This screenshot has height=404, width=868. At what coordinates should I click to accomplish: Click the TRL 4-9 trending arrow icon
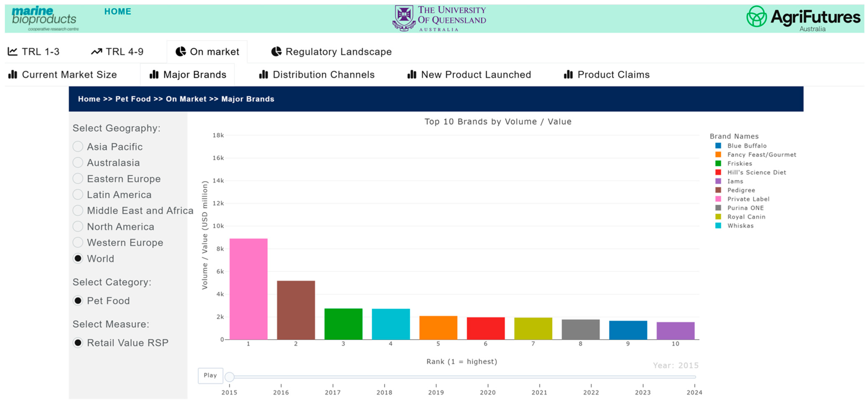[x=96, y=52]
